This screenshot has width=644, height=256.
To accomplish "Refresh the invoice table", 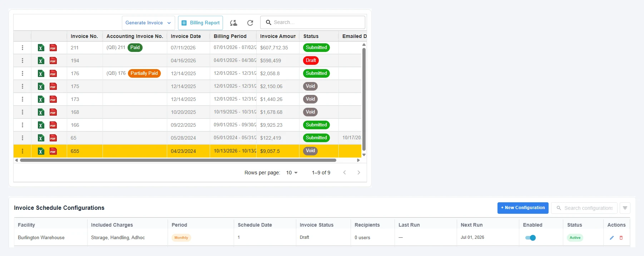I will pyautogui.click(x=250, y=23).
